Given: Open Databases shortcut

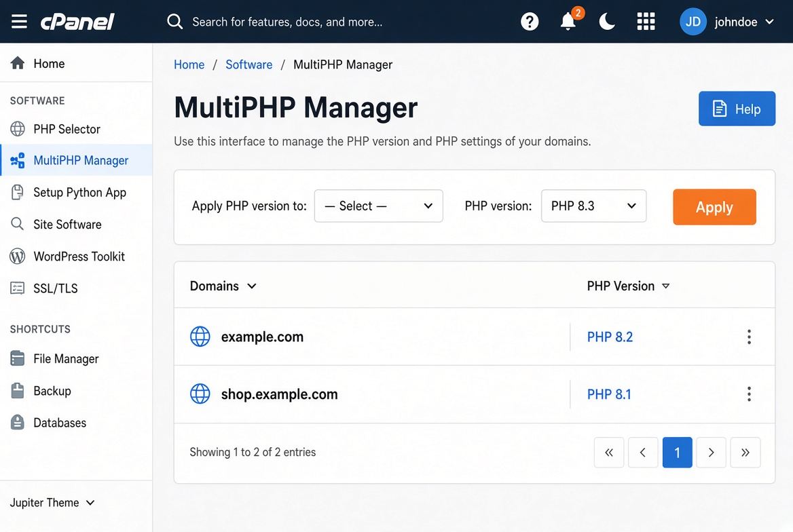Looking at the screenshot, I should (76, 422).
